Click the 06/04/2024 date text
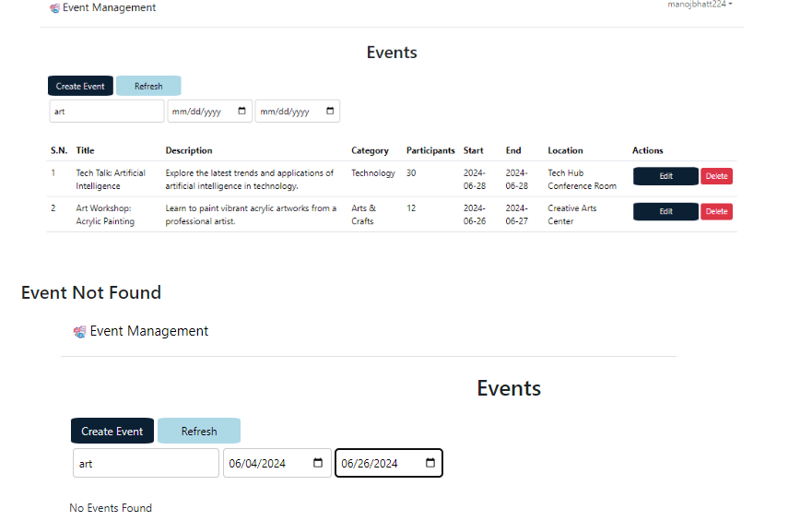812x521 pixels. click(x=257, y=464)
